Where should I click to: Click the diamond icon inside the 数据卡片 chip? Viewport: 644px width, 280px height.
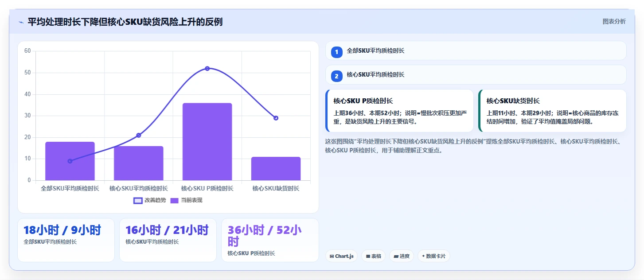(x=423, y=256)
